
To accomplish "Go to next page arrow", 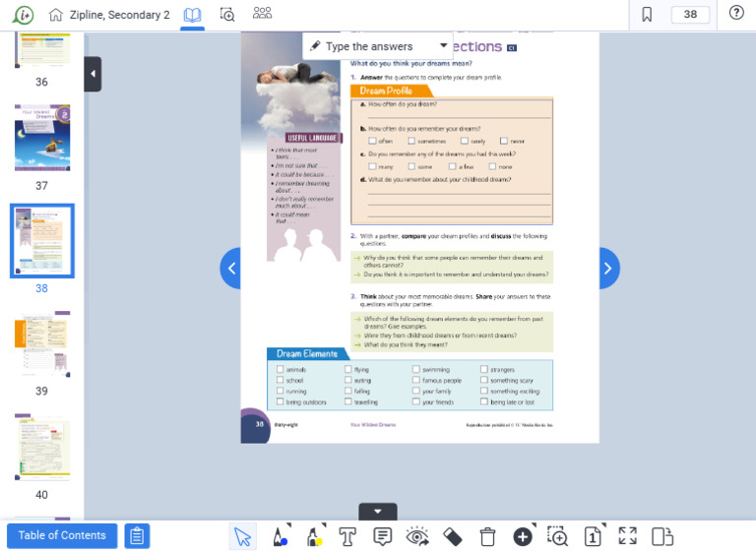I will click(608, 268).
